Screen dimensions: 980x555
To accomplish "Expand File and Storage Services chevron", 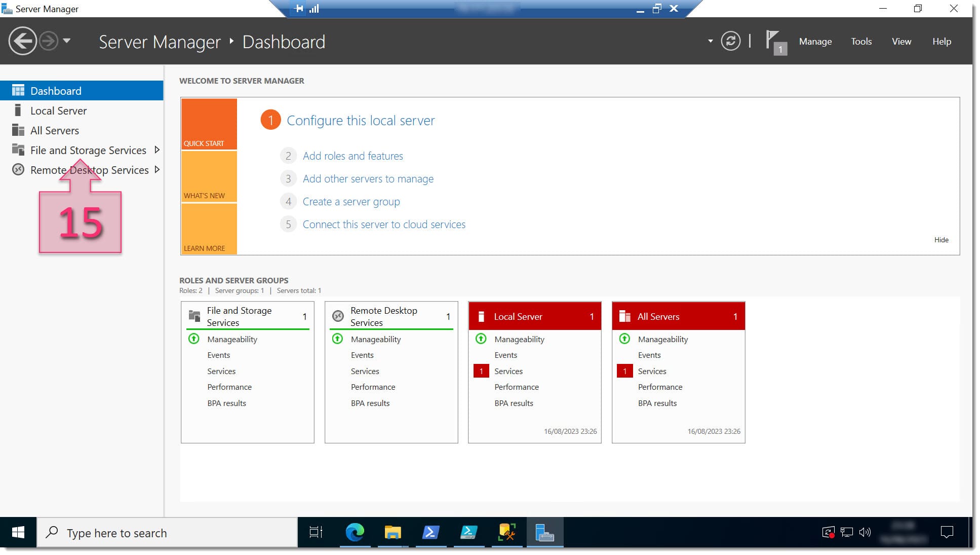I will (157, 150).
